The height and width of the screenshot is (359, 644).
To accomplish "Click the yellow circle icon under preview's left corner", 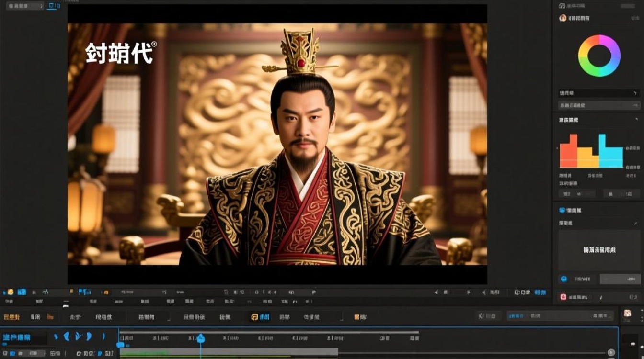I will (10, 292).
